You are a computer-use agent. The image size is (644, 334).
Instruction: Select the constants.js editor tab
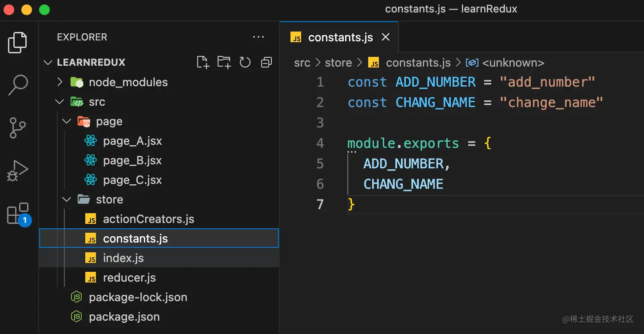(x=340, y=37)
